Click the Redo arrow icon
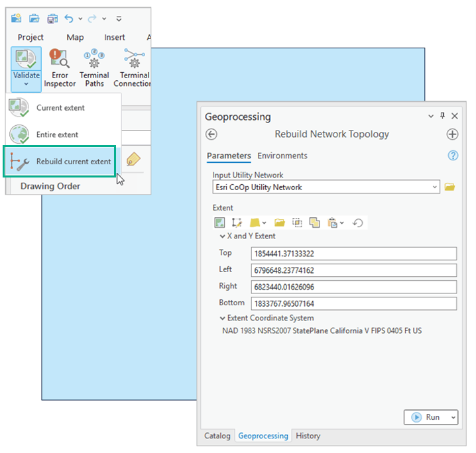Viewport: 476px width, 453px height. 92,19
